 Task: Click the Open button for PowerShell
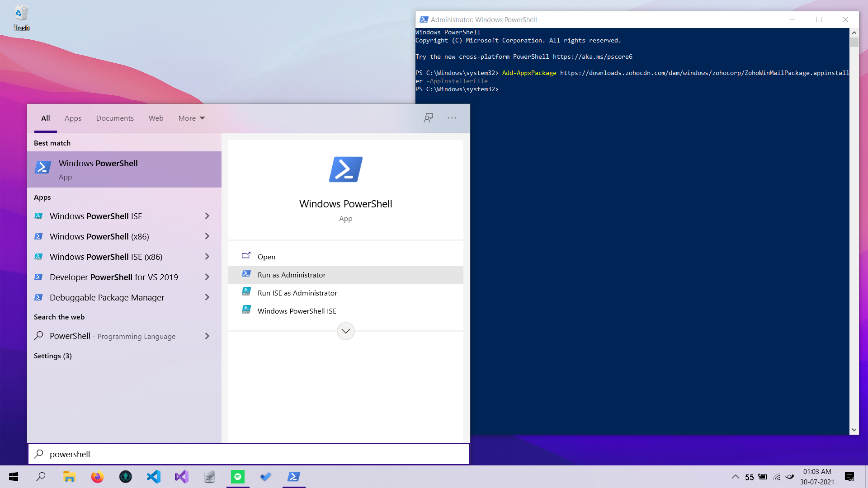tap(266, 256)
